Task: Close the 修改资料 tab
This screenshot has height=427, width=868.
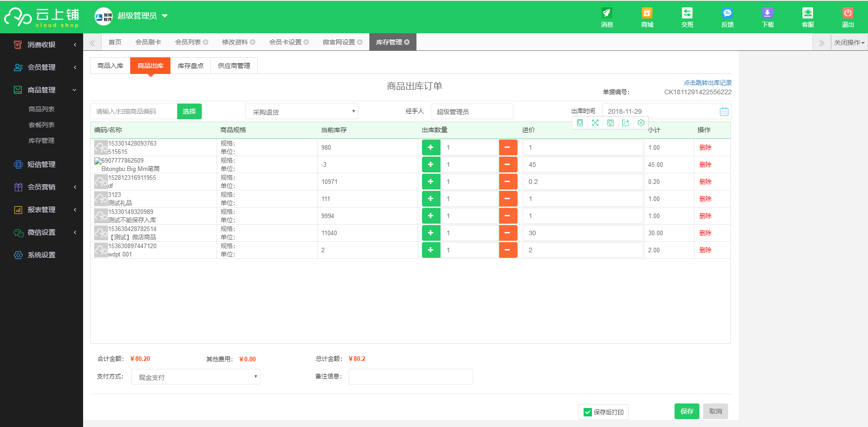Action: (x=253, y=42)
